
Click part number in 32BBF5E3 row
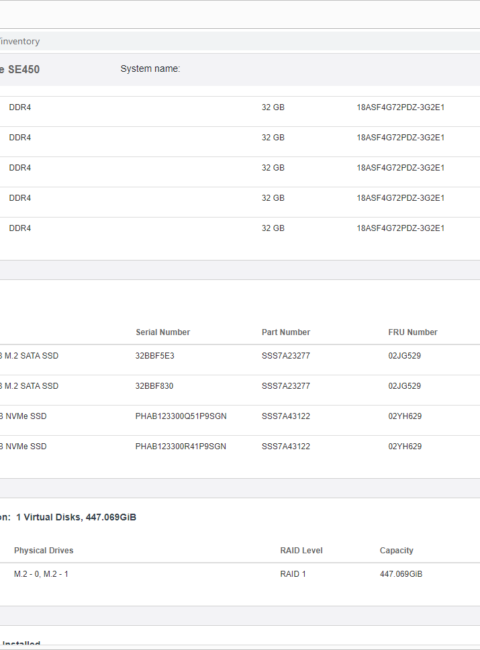pyautogui.click(x=286, y=356)
